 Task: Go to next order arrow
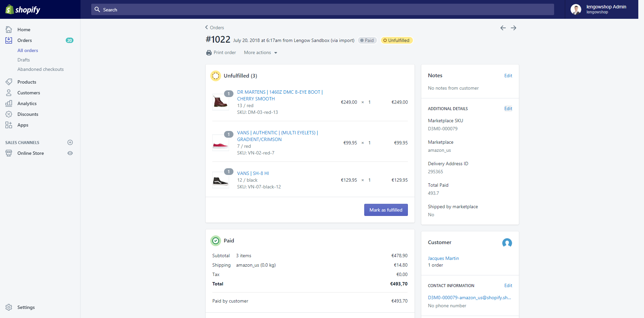pyautogui.click(x=514, y=28)
